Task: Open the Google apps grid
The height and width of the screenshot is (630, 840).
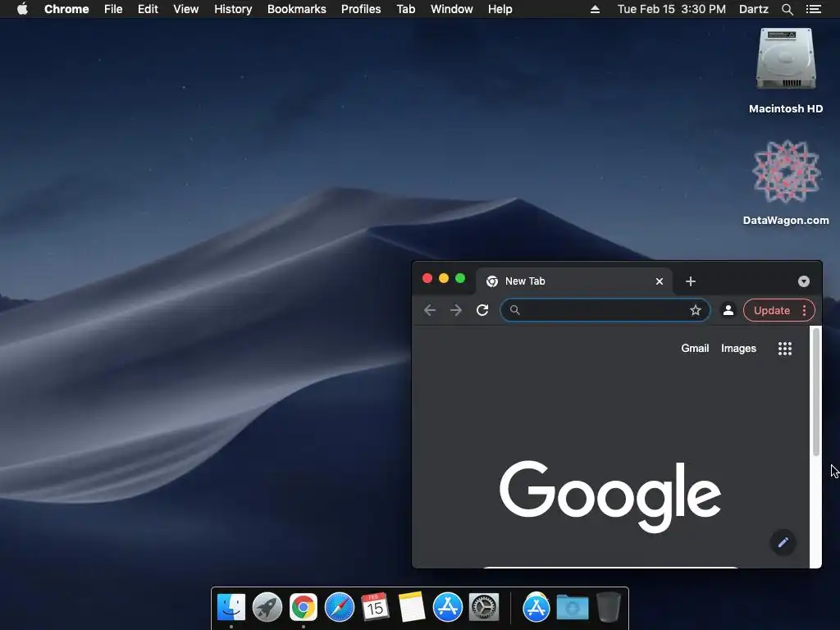Action: [x=785, y=349]
